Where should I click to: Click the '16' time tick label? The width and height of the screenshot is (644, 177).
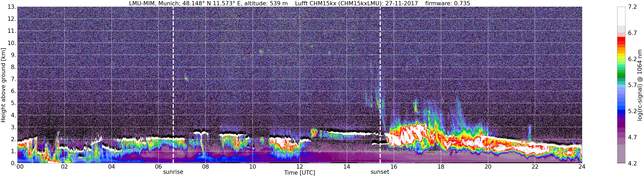394,166
